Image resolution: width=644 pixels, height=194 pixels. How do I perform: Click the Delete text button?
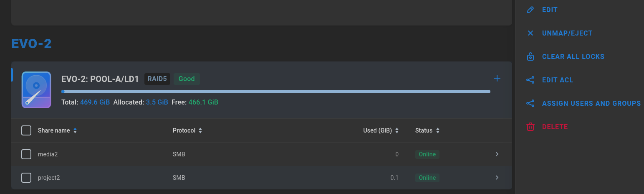pyautogui.click(x=555, y=127)
